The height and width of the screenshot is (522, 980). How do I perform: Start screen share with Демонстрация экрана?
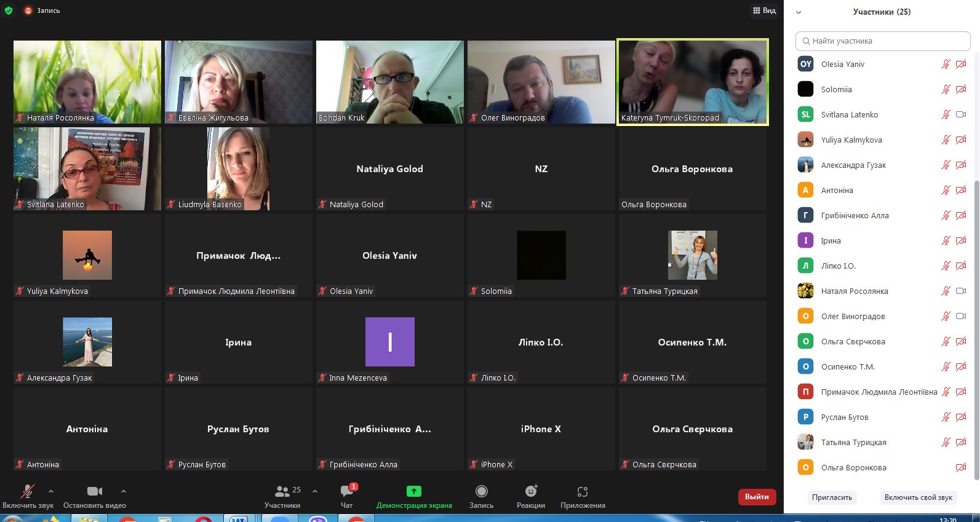tap(414, 491)
